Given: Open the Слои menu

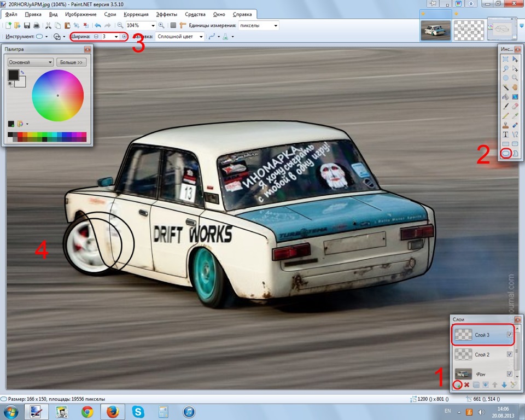Looking at the screenshot, I should click(110, 14).
